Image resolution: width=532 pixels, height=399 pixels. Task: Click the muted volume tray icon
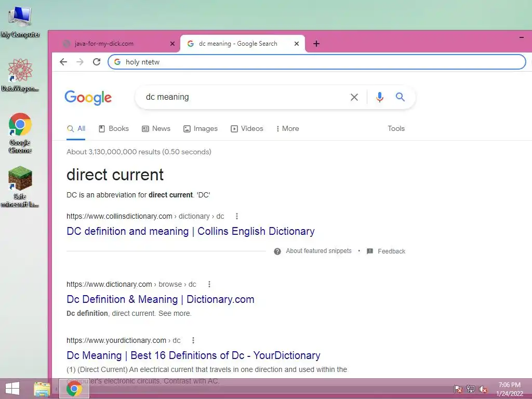483,389
